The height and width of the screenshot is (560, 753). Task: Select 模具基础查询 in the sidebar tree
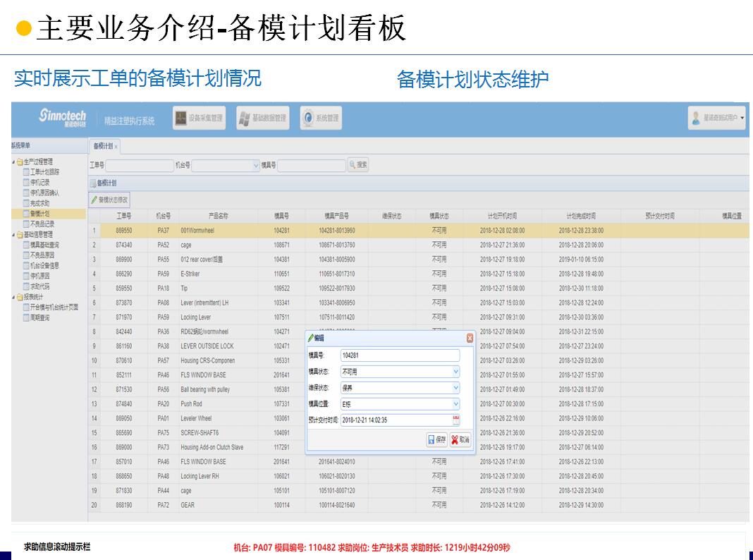[x=44, y=245]
